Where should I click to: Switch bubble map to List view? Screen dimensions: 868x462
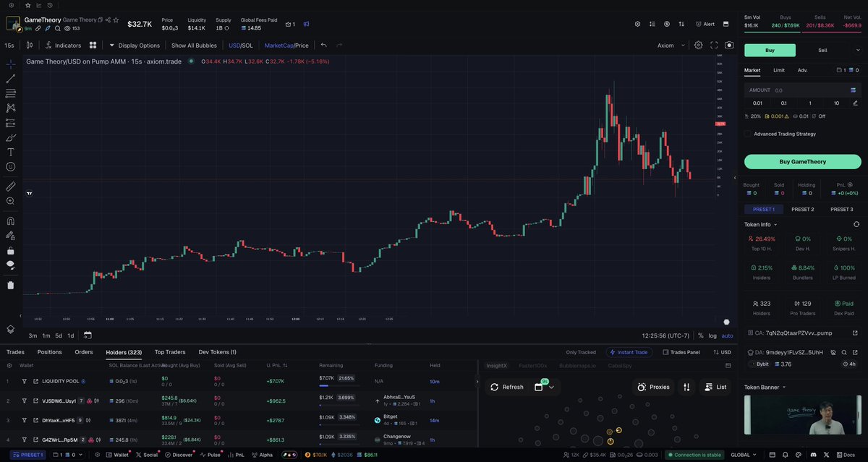pyautogui.click(x=715, y=387)
